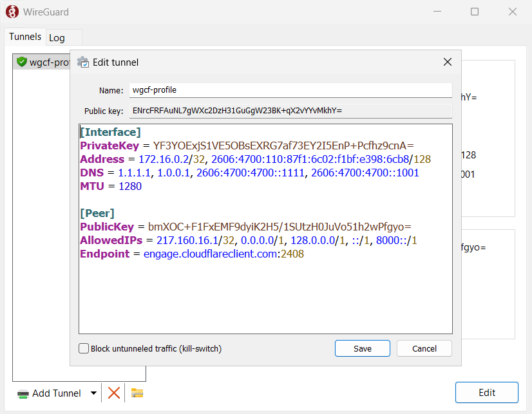Click the Name field containing wgcf-profile
Screen dimensions: 532x414
click(x=290, y=90)
